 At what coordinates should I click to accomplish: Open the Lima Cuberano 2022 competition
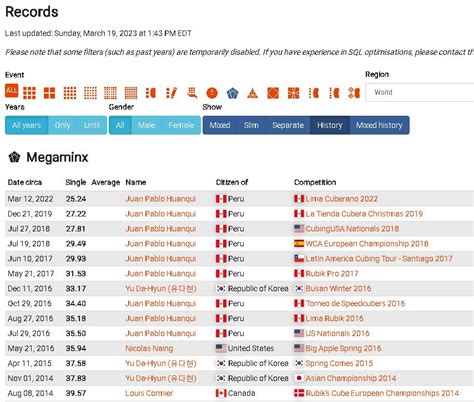click(x=342, y=199)
